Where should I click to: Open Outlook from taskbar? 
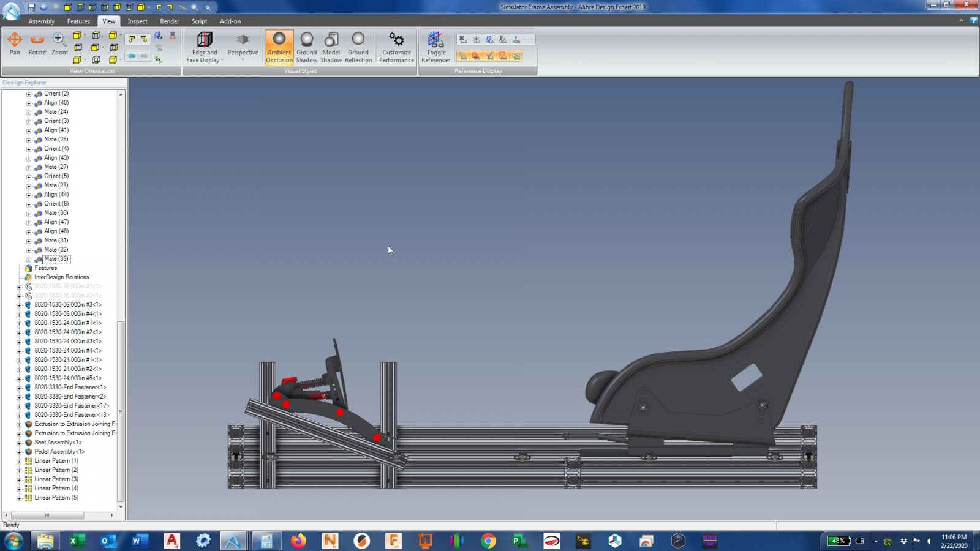108,541
